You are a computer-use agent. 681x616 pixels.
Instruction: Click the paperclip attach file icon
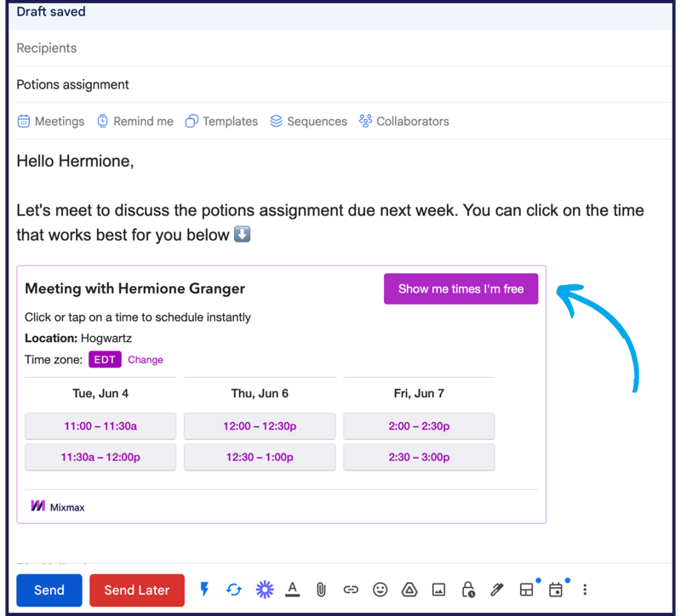coord(321,590)
